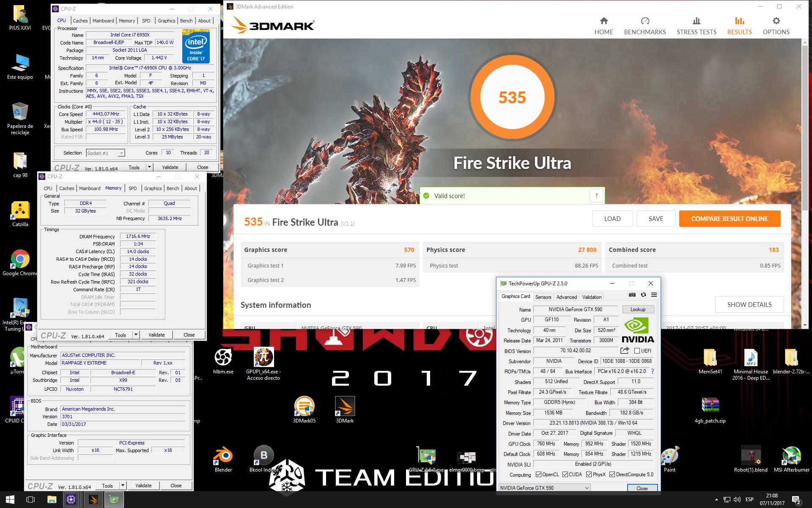Open the 3DMark desktop shortcut
This screenshot has width=812, height=508.
coord(345,410)
